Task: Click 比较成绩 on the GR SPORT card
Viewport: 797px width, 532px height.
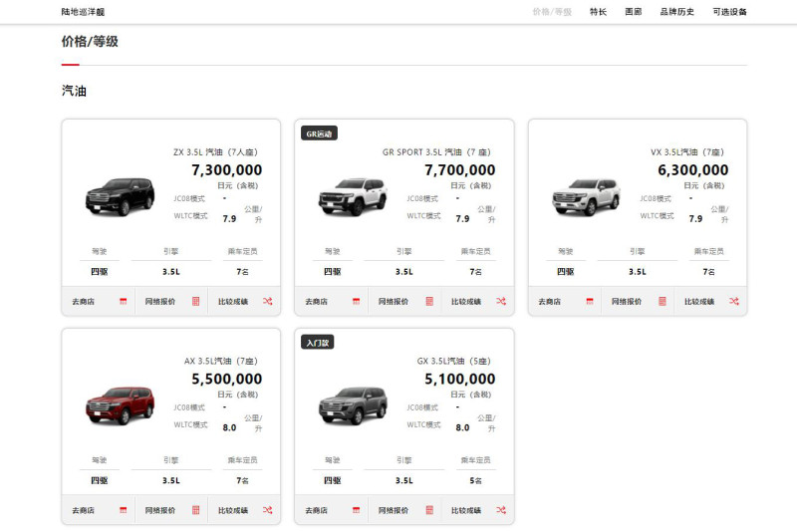Action: (x=466, y=301)
